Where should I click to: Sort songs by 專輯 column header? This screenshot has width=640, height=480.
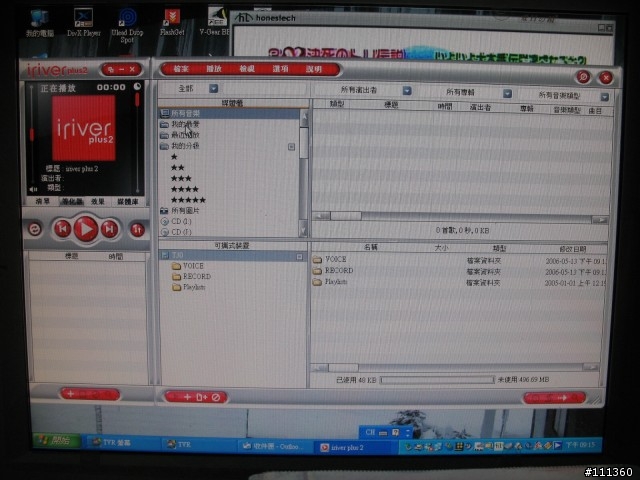pyautogui.click(x=527, y=109)
